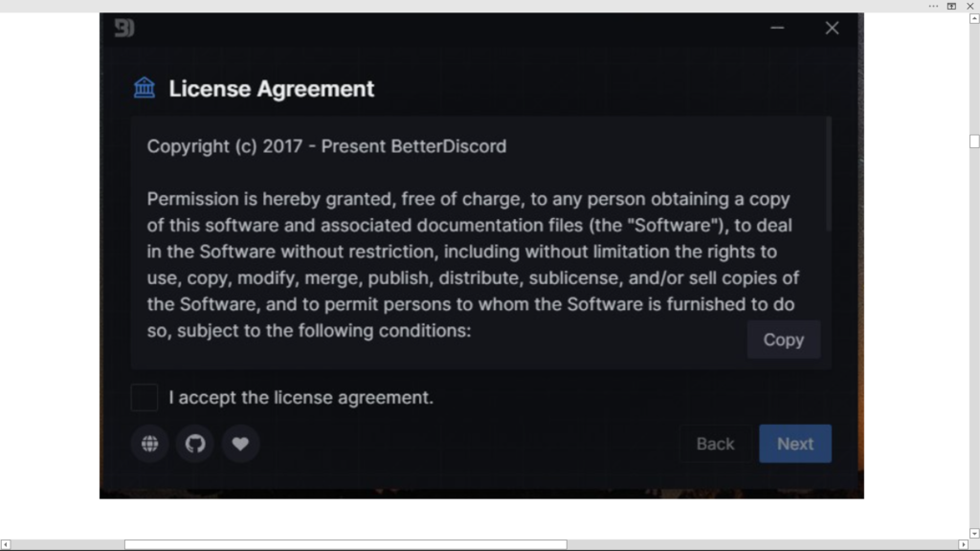Go back to the previous installer step
The width and height of the screenshot is (980, 551).
pyautogui.click(x=715, y=444)
